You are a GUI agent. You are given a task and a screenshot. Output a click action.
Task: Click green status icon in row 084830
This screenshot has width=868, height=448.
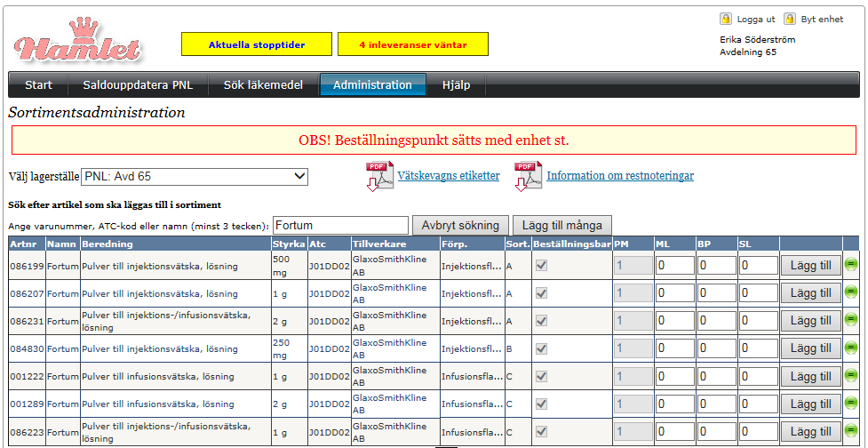click(851, 348)
